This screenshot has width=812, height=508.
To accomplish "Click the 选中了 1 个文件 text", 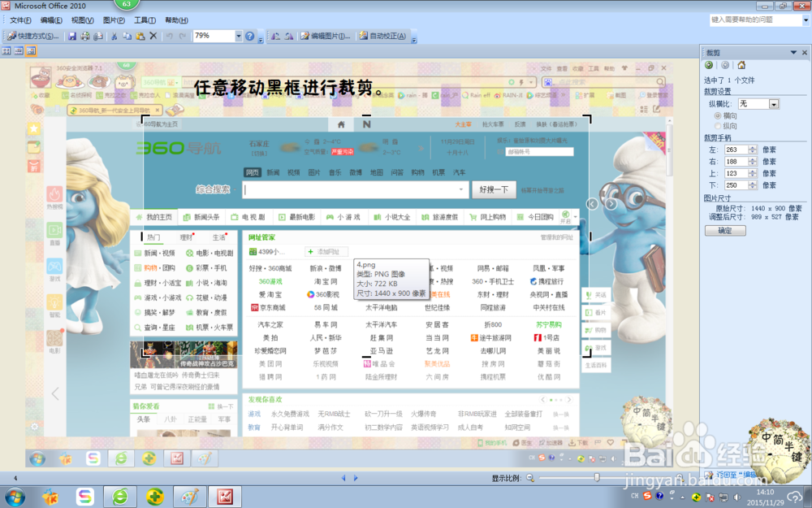I will click(x=729, y=80).
